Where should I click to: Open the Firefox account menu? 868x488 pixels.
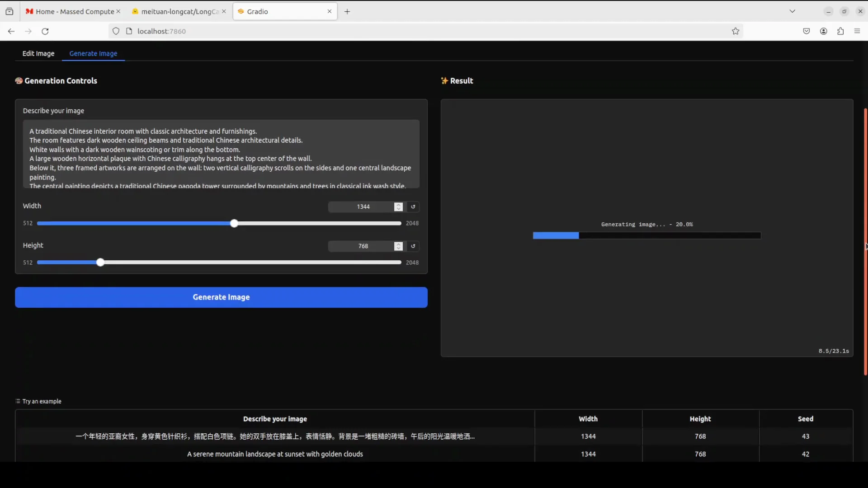coord(824,31)
